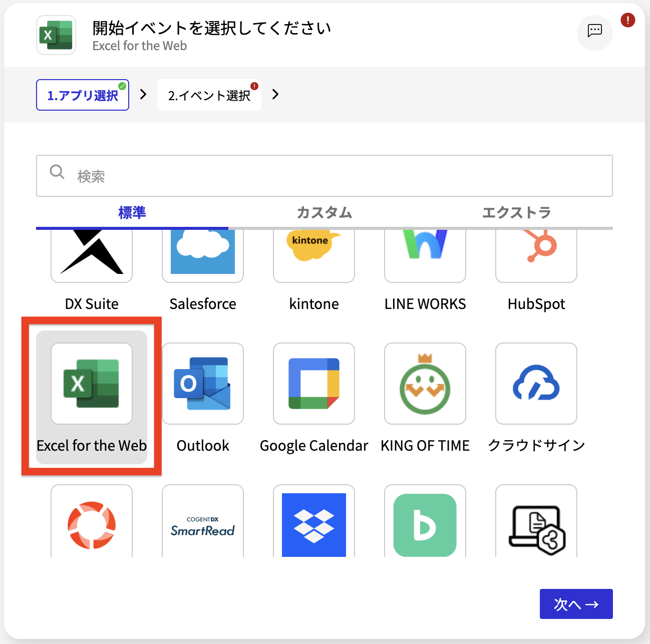
Task: Go to step 1.アプリ選択
Action: [x=83, y=95]
